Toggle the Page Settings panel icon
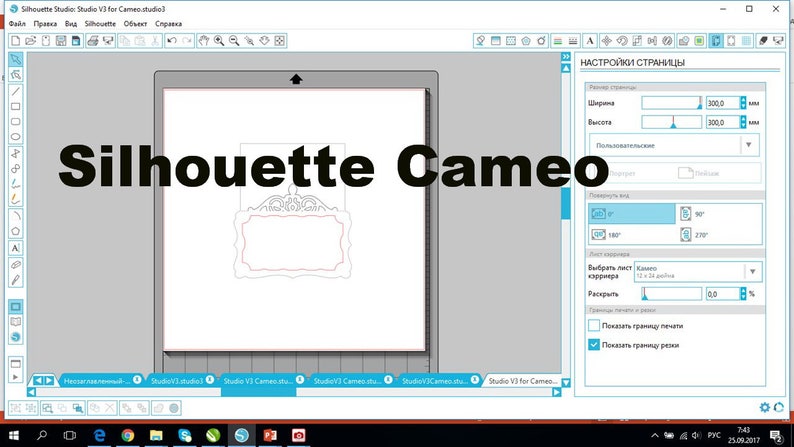Viewport: 794px width, 447px height. point(716,41)
